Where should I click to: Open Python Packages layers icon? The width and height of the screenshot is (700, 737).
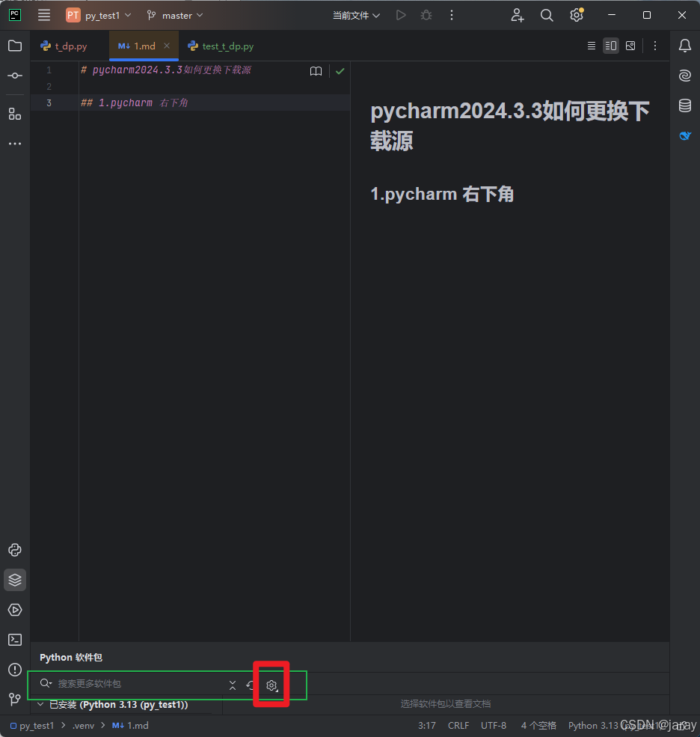point(15,580)
